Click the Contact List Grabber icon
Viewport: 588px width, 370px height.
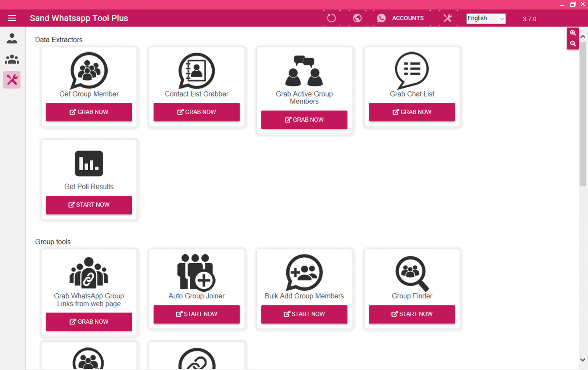pyautogui.click(x=197, y=70)
